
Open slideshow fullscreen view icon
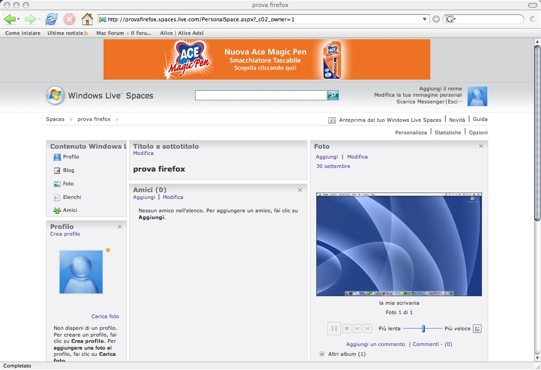477,328
